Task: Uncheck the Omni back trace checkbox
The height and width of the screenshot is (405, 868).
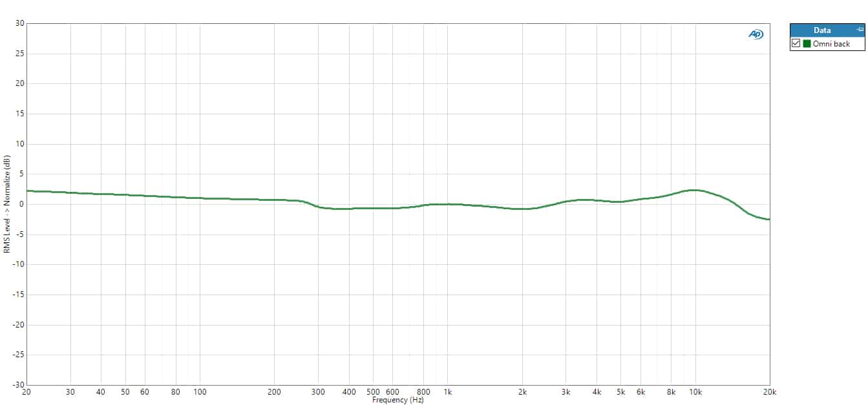Action: (x=796, y=44)
